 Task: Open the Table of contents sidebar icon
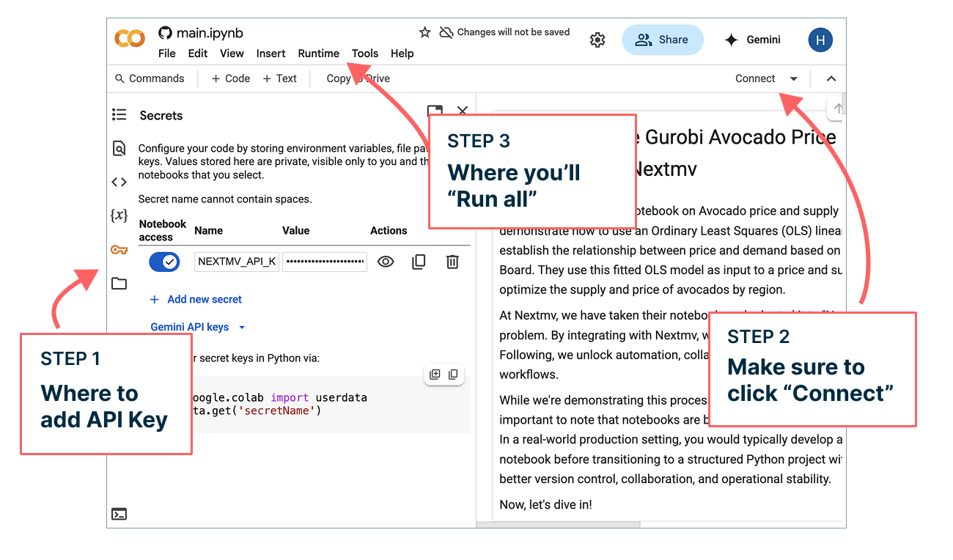(x=119, y=114)
